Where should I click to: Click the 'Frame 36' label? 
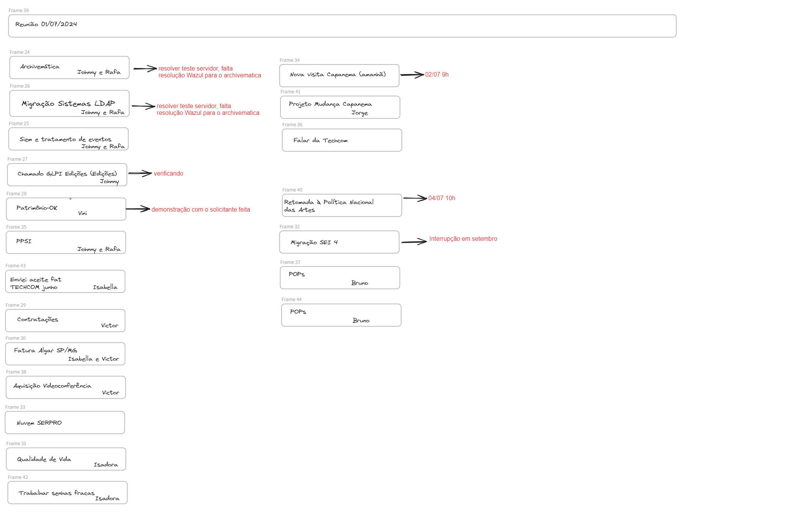click(292, 125)
